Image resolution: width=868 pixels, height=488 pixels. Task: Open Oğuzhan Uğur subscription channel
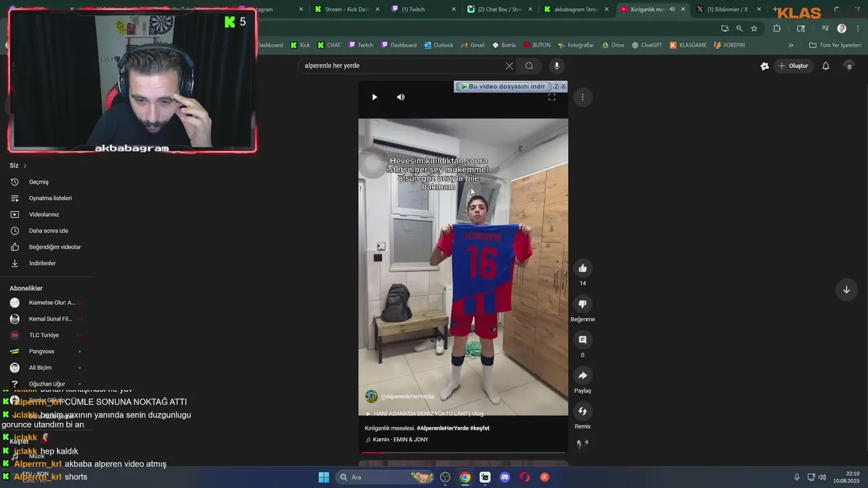[47, 384]
